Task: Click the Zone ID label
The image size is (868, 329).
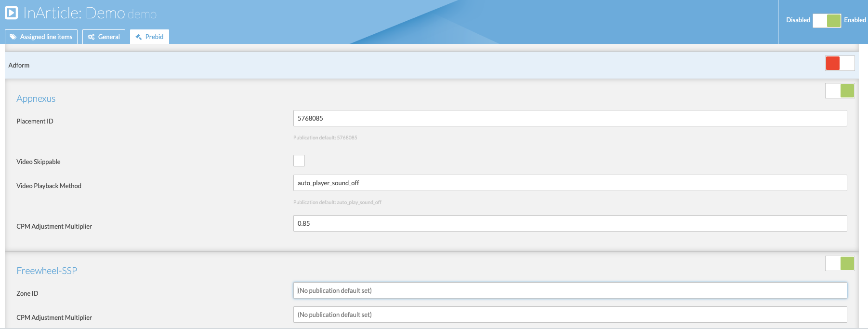Action: [x=27, y=293]
